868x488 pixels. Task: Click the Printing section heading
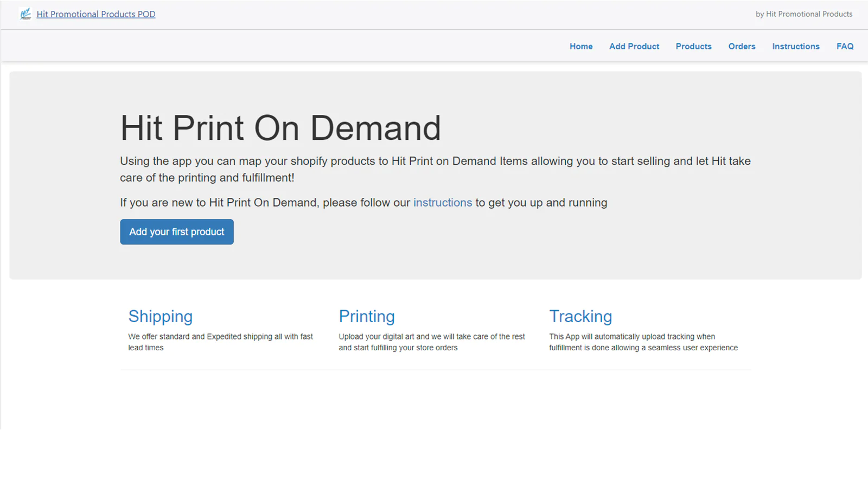point(367,317)
